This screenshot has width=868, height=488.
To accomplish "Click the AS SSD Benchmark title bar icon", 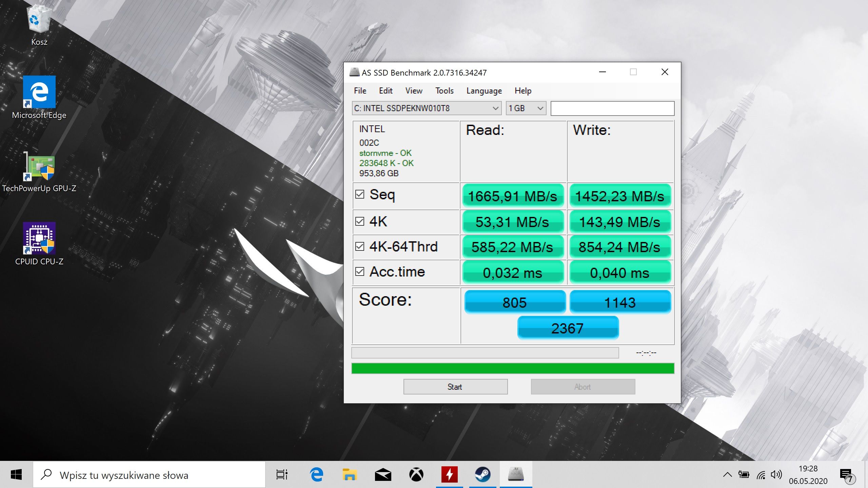I will click(354, 72).
